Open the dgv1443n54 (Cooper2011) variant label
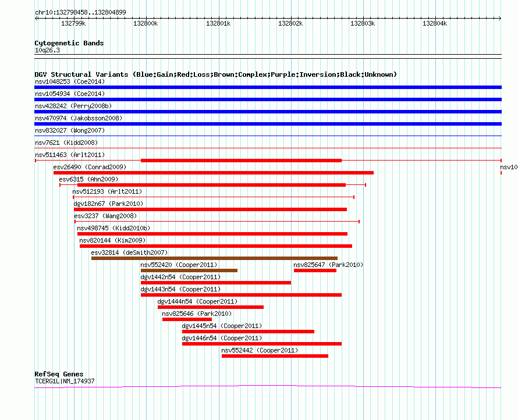Viewport: 518px width, 420px height. point(180,289)
